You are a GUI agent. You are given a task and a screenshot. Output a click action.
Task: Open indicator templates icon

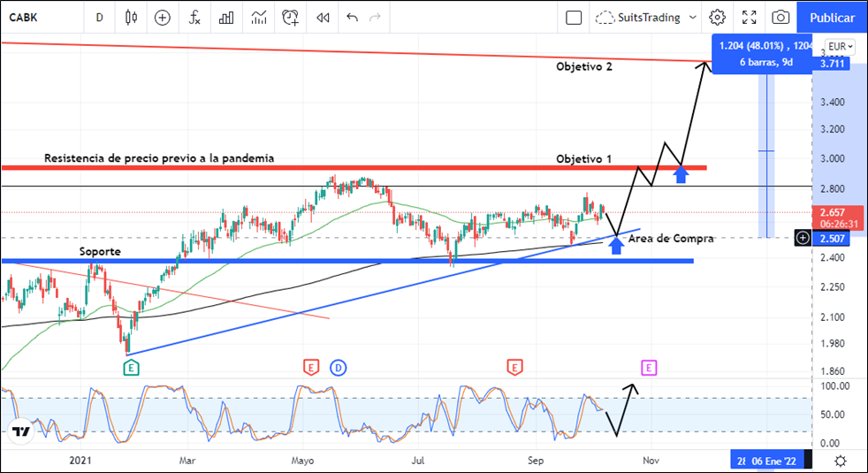click(x=259, y=17)
